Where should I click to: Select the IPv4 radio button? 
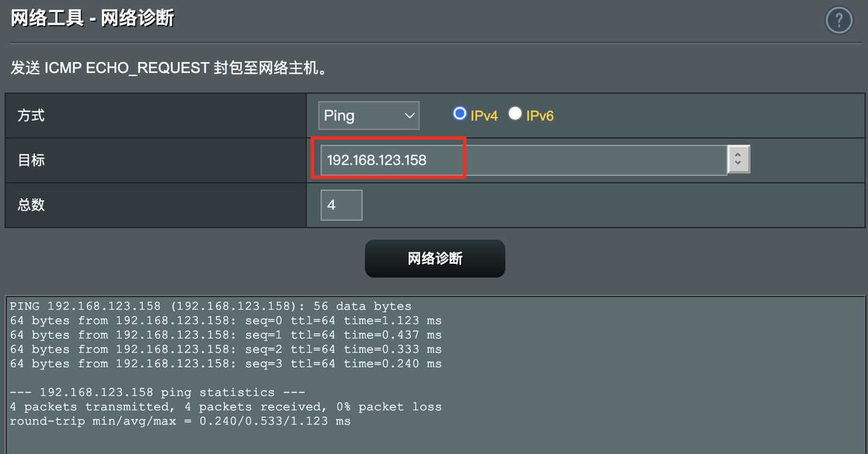460,113
